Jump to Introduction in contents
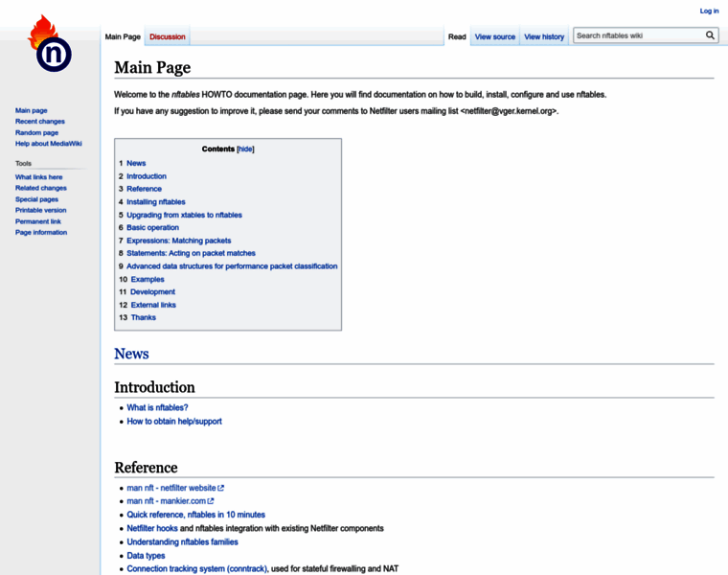This screenshot has height=575, width=728. point(147,176)
